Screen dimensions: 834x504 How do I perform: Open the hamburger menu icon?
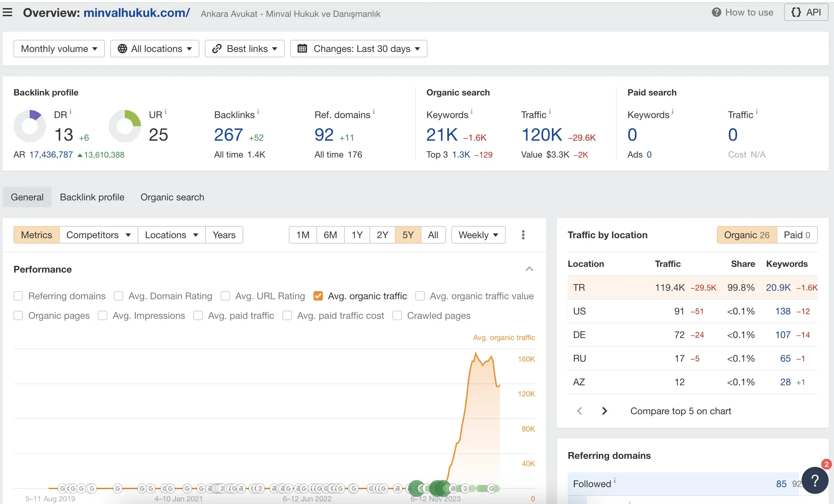click(x=7, y=12)
